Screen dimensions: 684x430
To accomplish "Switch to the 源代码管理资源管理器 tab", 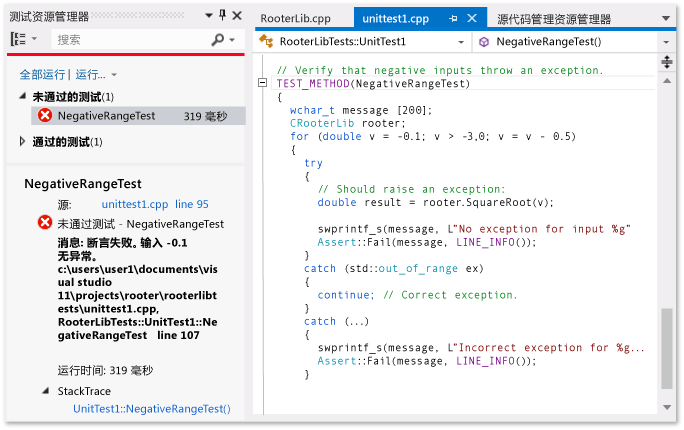I will coord(553,18).
